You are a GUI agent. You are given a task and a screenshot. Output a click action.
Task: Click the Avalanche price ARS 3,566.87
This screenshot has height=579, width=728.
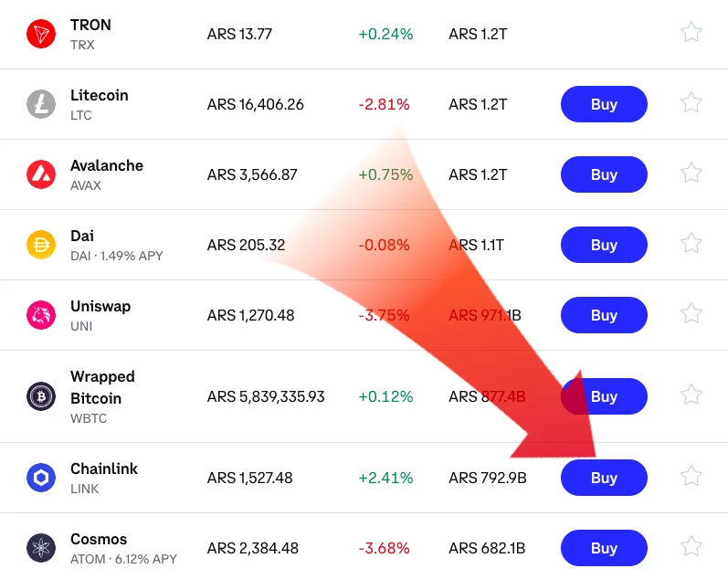pyautogui.click(x=252, y=174)
